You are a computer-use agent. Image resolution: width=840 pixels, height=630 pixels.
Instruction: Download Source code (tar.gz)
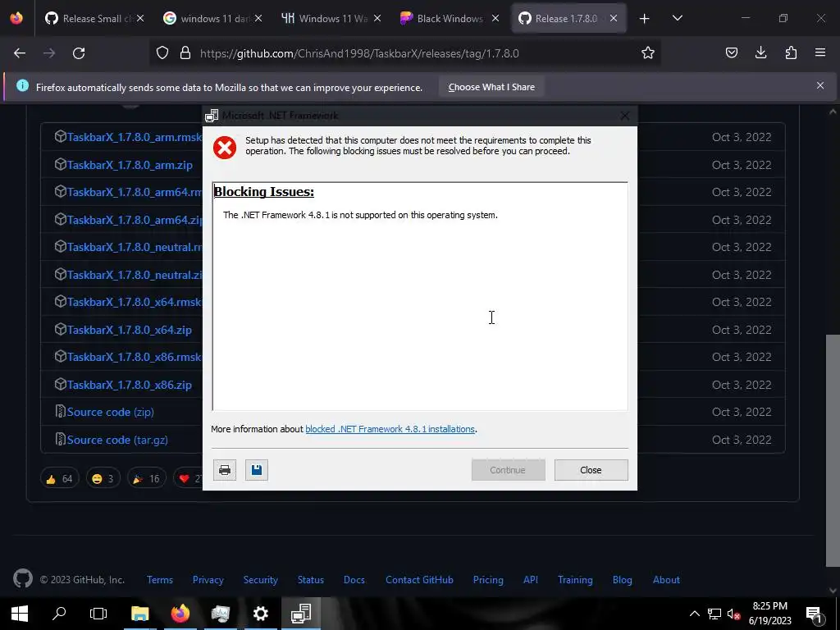pyautogui.click(x=117, y=440)
